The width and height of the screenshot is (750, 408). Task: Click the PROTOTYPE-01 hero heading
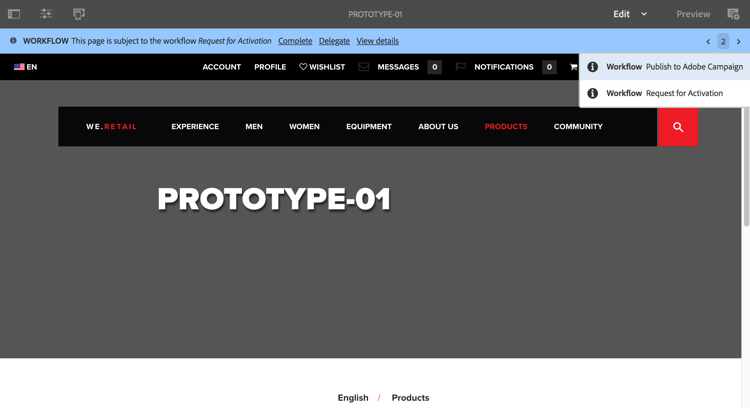click(x=275, y=199)
